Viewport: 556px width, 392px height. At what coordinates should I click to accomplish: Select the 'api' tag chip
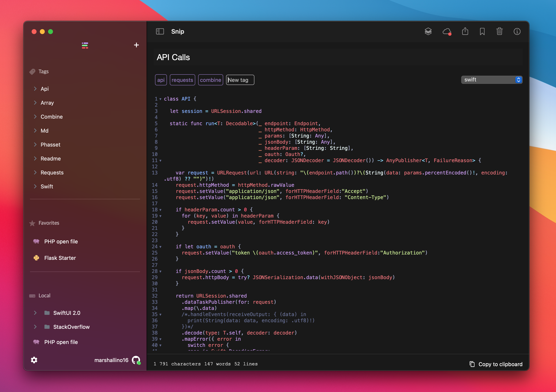click(161, 80)
